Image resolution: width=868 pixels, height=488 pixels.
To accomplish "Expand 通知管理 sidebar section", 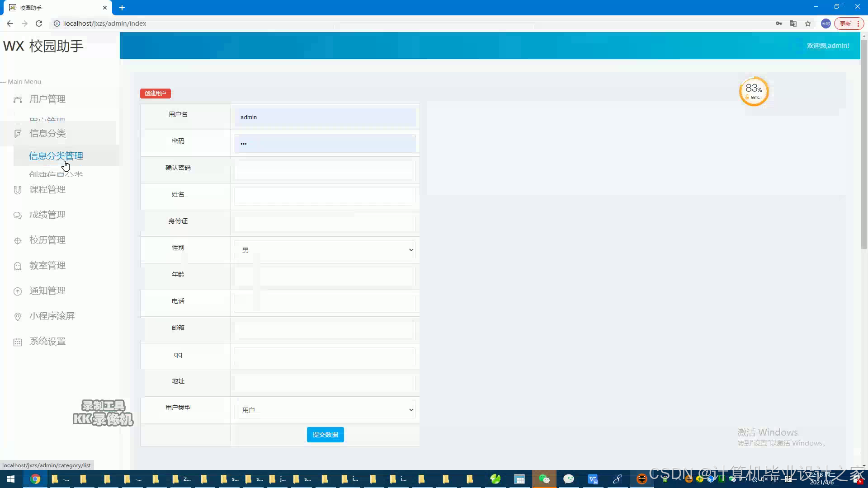I will click(47, 291).
